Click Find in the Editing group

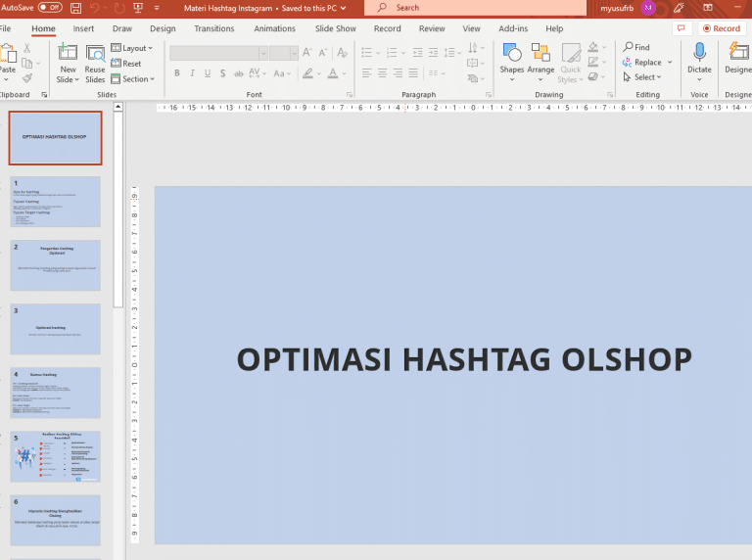pos(636,47)
